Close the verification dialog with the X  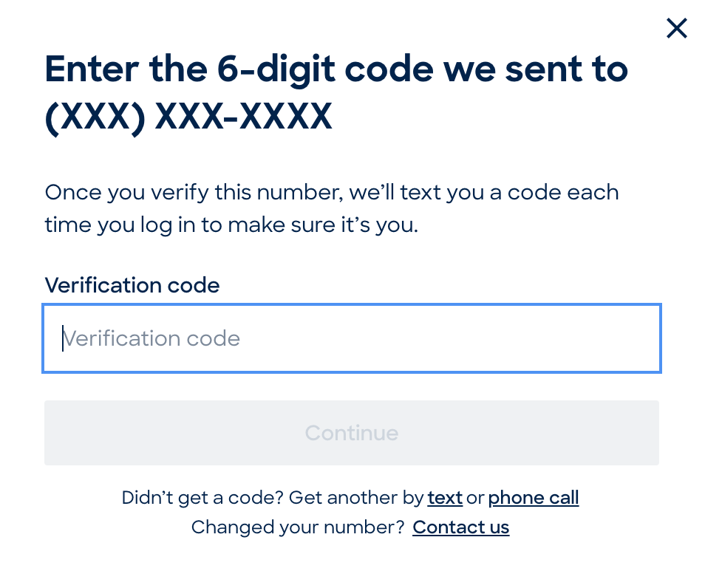click(676, 28)
